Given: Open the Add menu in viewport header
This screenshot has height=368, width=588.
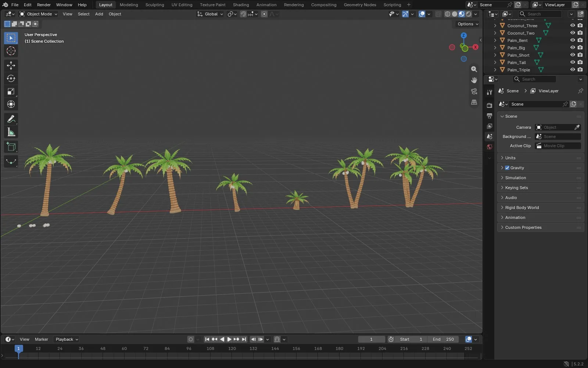Looking at the screenshot, I should pyautogui.click(x=99, y=14).
